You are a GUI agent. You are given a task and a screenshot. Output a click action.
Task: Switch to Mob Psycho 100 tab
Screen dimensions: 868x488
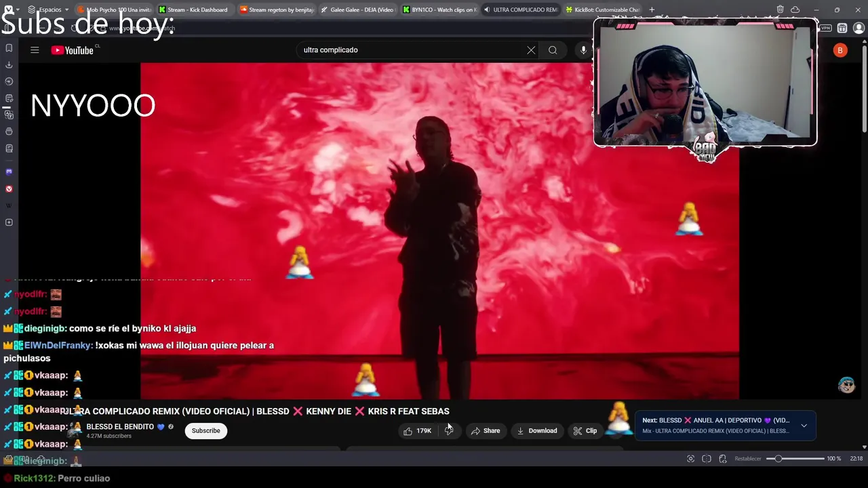click(x=114, y=9)
